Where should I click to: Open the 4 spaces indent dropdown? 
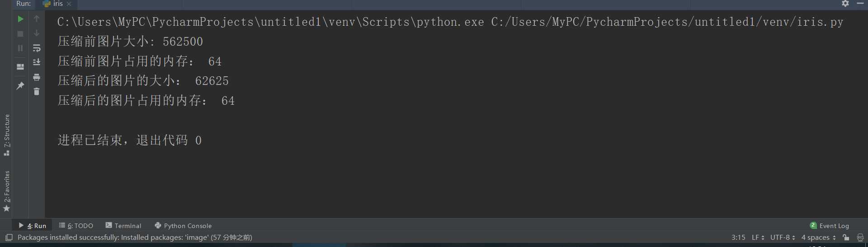pyautogui.click(x=818, y=238)
